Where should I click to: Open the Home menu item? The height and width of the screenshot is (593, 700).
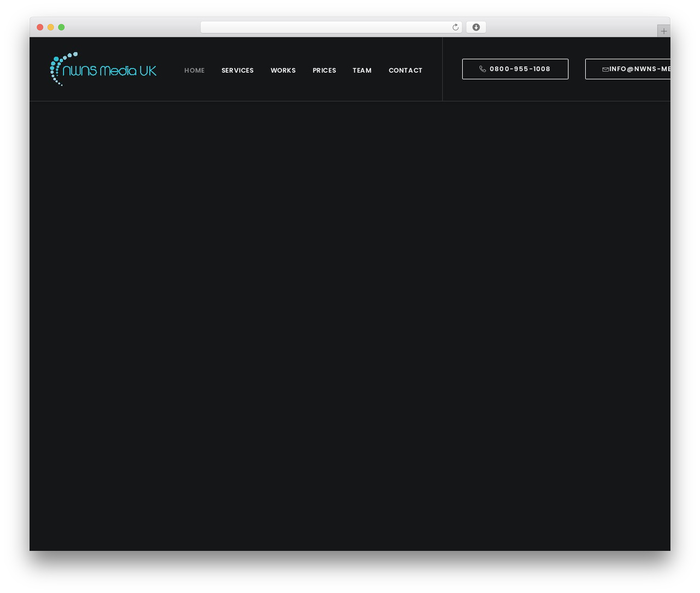(194, 71)
